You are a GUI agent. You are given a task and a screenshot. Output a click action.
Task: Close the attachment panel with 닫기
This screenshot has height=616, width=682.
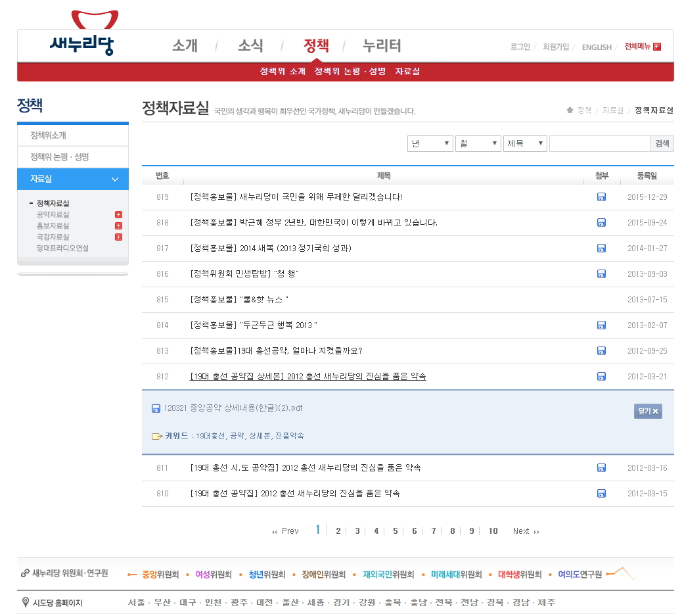point(647,412)
